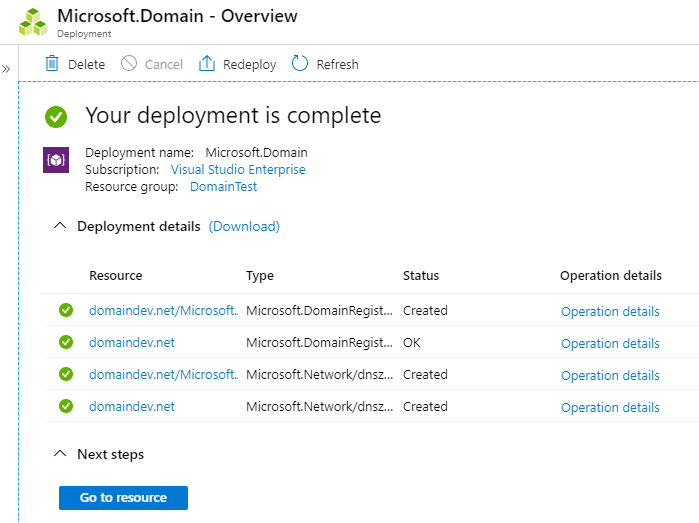Click the Redeploy upload icon
This screenshot has height=523, width=699.
coord(207,64)
